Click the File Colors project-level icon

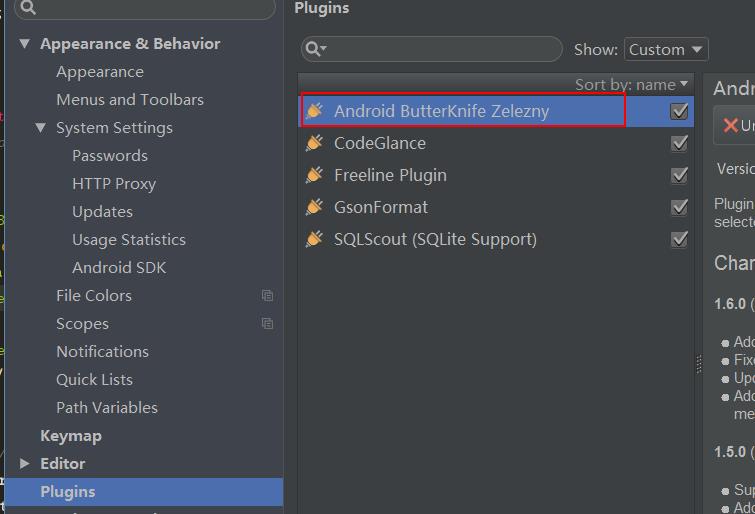point(267,296)
